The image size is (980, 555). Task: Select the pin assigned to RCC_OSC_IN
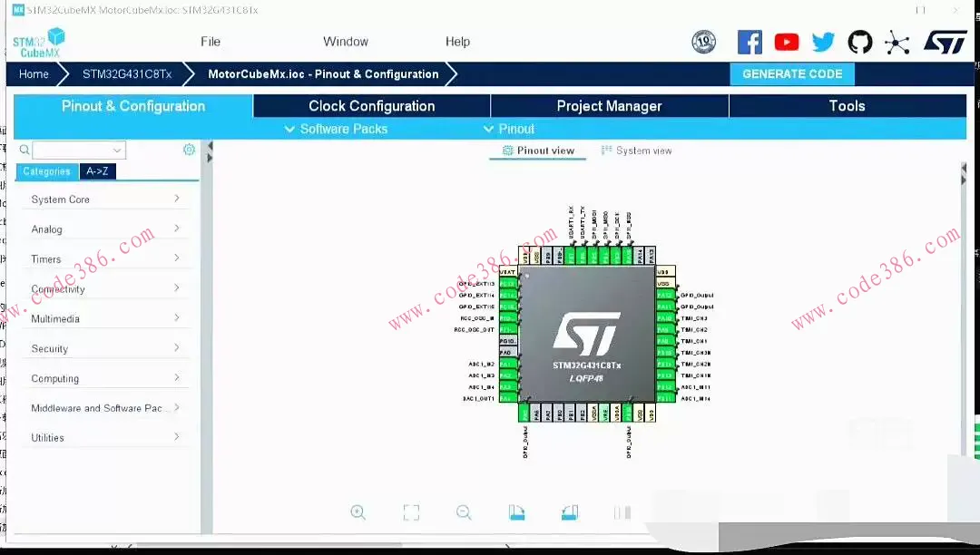pyautogui.click(x=509, y=318)
